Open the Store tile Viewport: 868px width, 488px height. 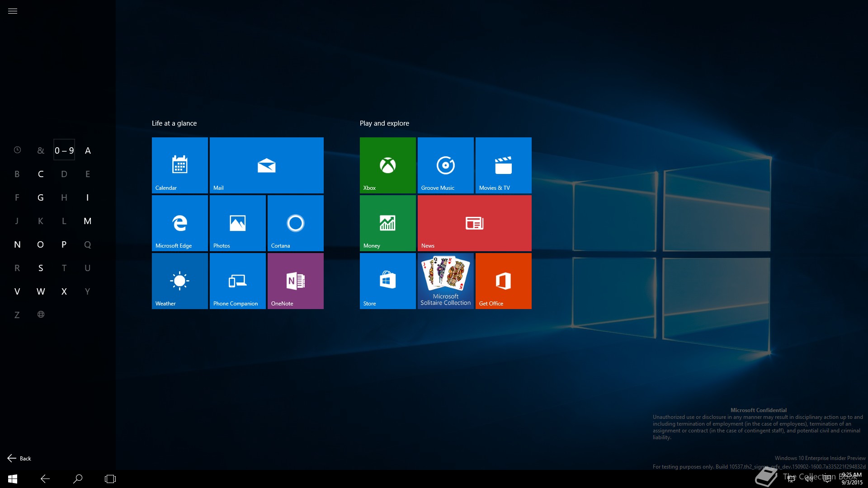coord(388,281)
